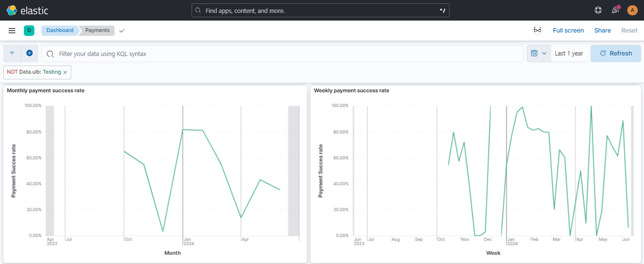Screen dimensions: 644x264
Task: Remove the NOT Data.ulb: Testing filter
Action: coord(65,72)
